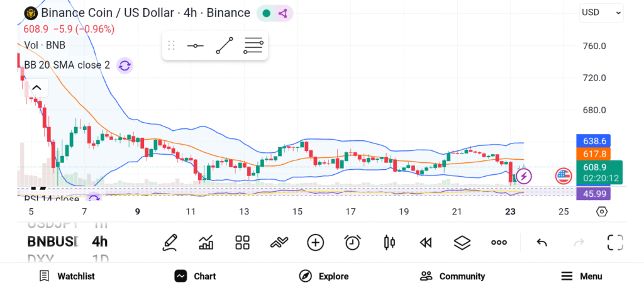Open the drawing tools pencil icon
The image size is (644, 290).
169,242
